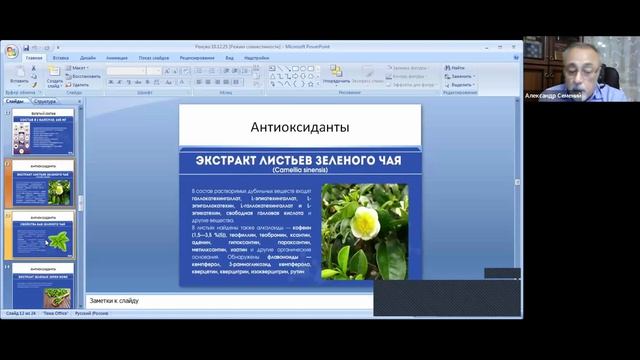Screen dimensions: 640x360
Task: Open the Структура outline pane tab
Action: pos(44,101)
